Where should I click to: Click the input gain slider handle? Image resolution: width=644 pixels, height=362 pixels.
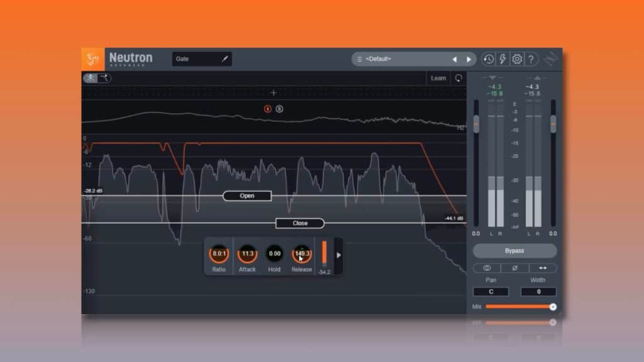click(x=476, y=124)
